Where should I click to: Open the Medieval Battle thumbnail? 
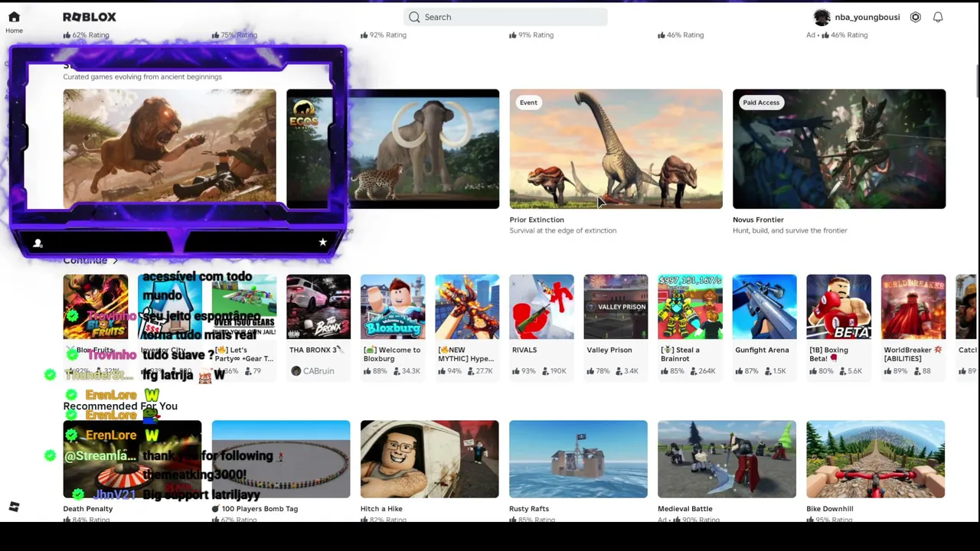click(x=727, y=459)
